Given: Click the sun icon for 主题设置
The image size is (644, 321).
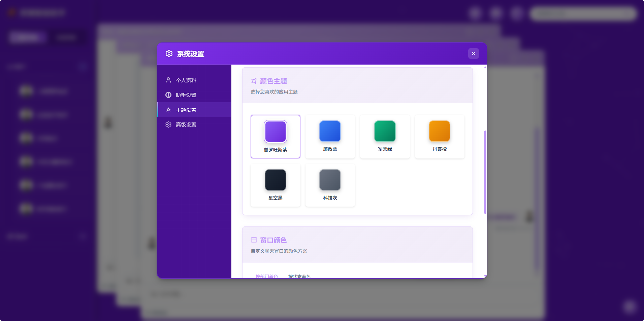Looking at the screenshot, I should click(168, 110).
